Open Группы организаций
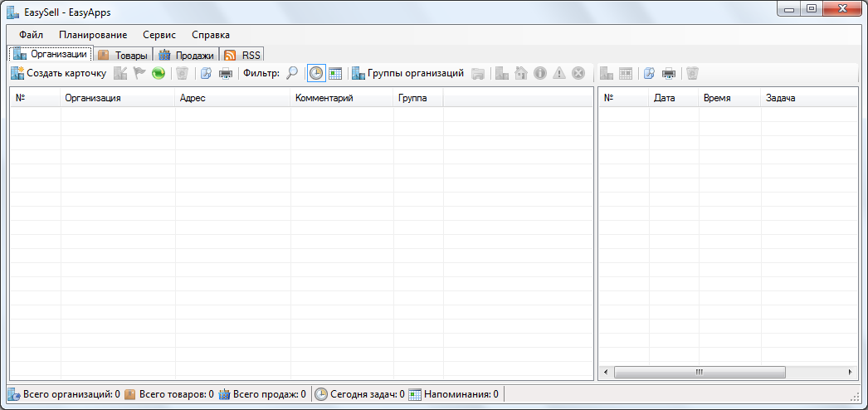Viewport: 868px width, 410px height. click(408, 73)
